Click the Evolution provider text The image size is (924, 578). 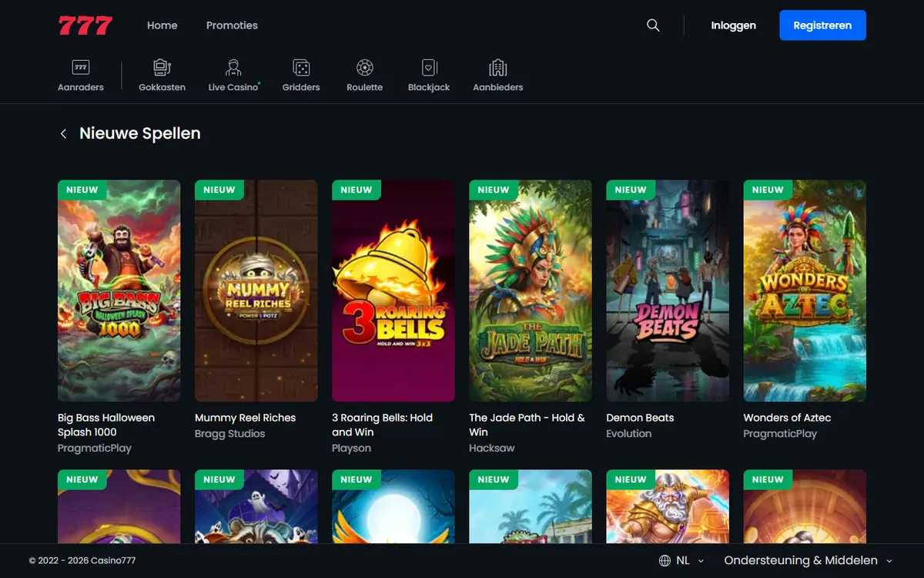pyautogui.click(x=628, y=434)
